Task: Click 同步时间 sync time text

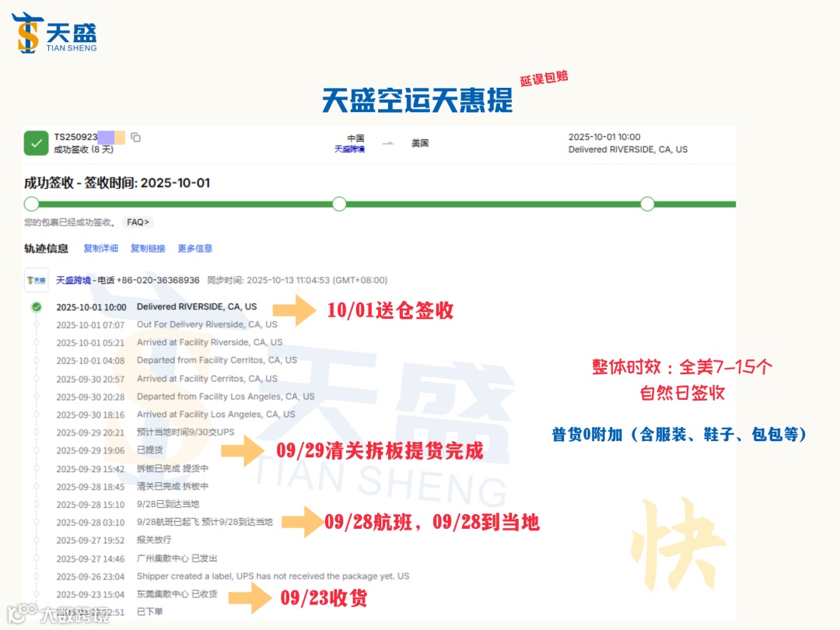Action: pyautogui.click(x=297, y=280)
